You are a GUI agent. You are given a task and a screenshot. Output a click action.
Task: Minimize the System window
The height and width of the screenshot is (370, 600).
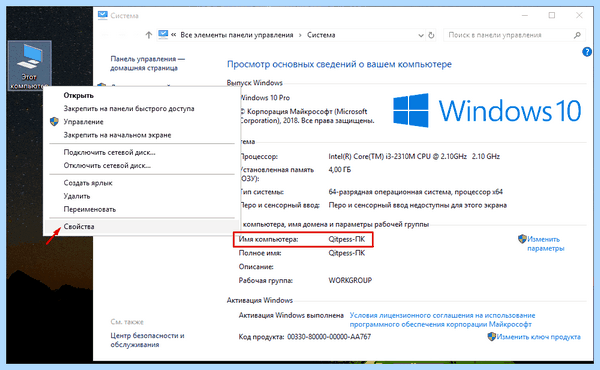pos(525,15)
